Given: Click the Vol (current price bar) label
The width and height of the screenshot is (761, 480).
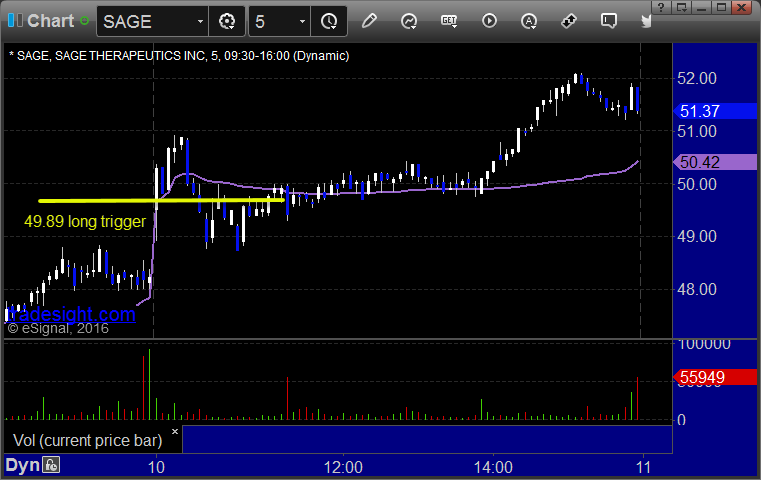Looking at the screenshot, I should point(87,440).
